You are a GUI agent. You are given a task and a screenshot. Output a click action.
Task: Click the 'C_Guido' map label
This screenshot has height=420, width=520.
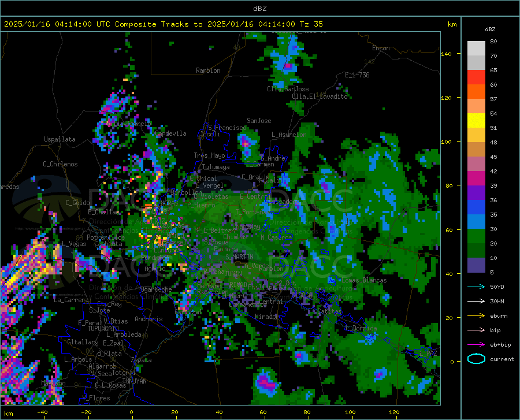click(77, 203)
